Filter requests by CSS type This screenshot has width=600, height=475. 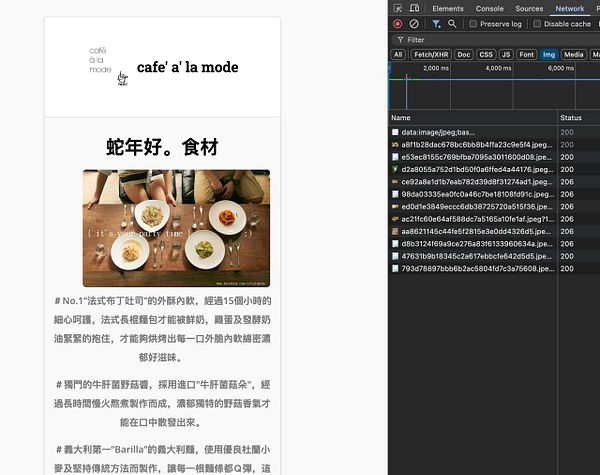coord(486,54)
